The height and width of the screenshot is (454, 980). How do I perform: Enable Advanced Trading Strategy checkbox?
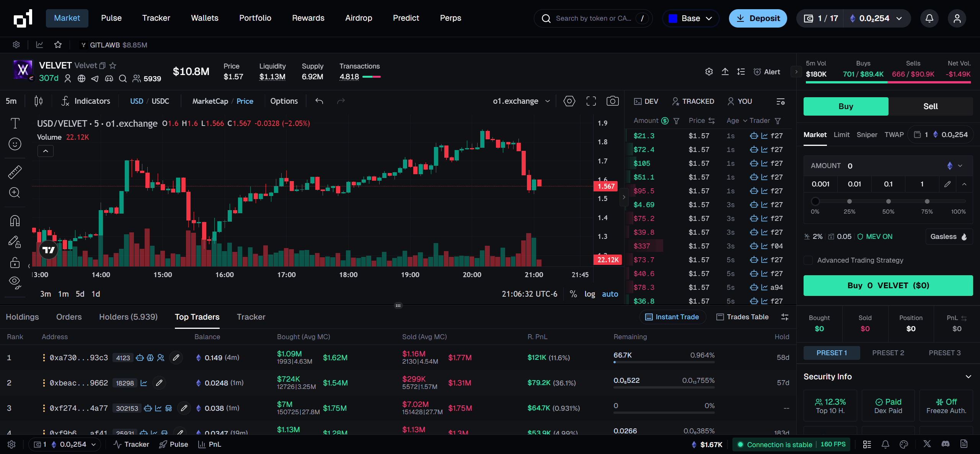click(x=808, y=260)
